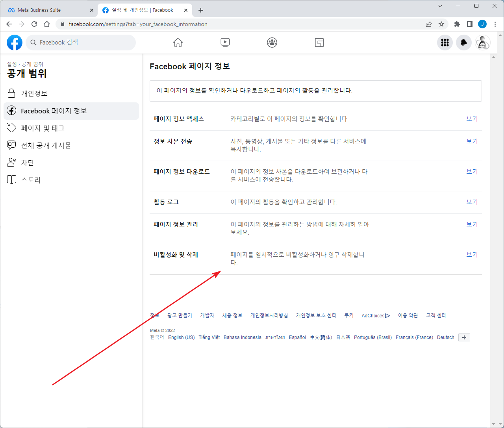The image size is (504, 428).
Task: Click 보기 for 페이지 정보 액세스
Action: point(472,119)
